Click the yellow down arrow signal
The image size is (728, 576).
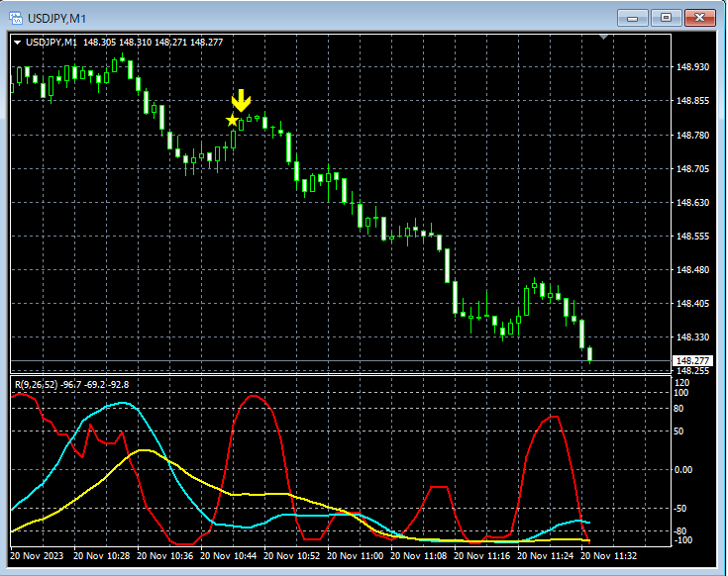pos(241,101)
